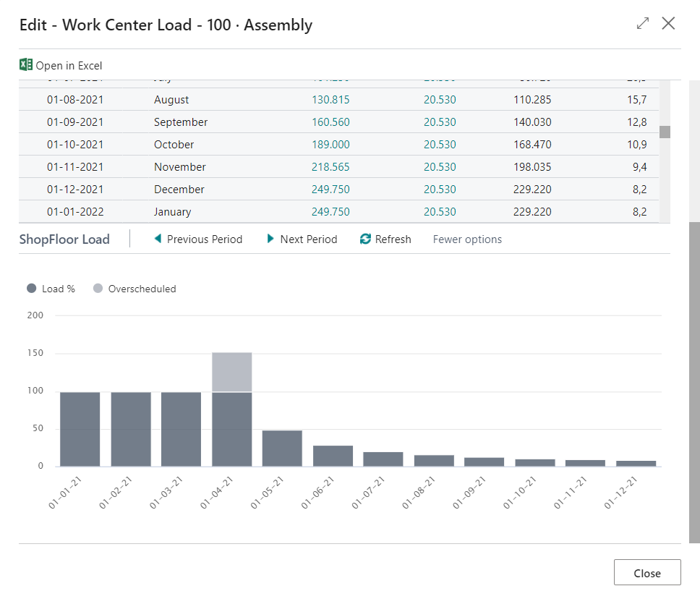Click the overscheduled bar segment for 01-04-21
Viewport: 700px width, 599px height.
232,372
